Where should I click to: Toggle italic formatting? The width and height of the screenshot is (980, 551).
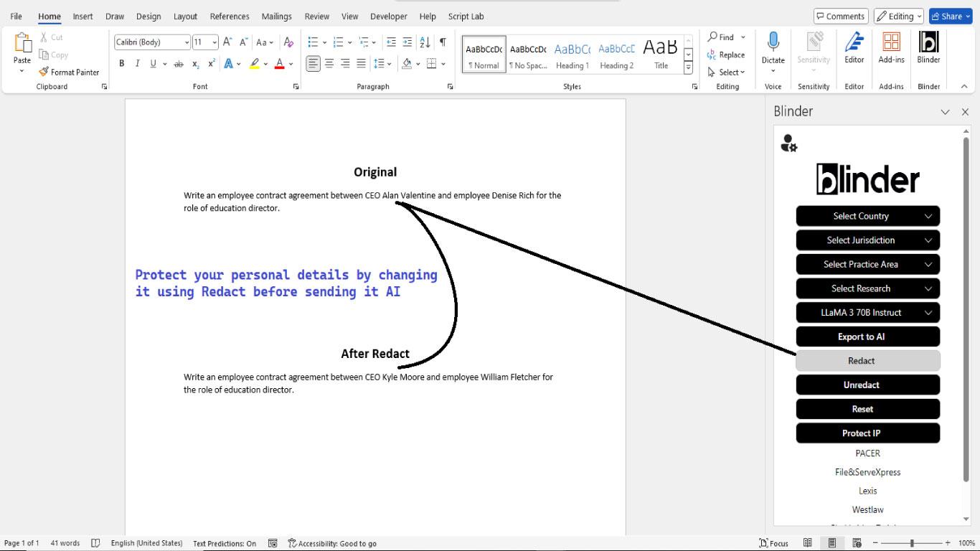point(137,63)
